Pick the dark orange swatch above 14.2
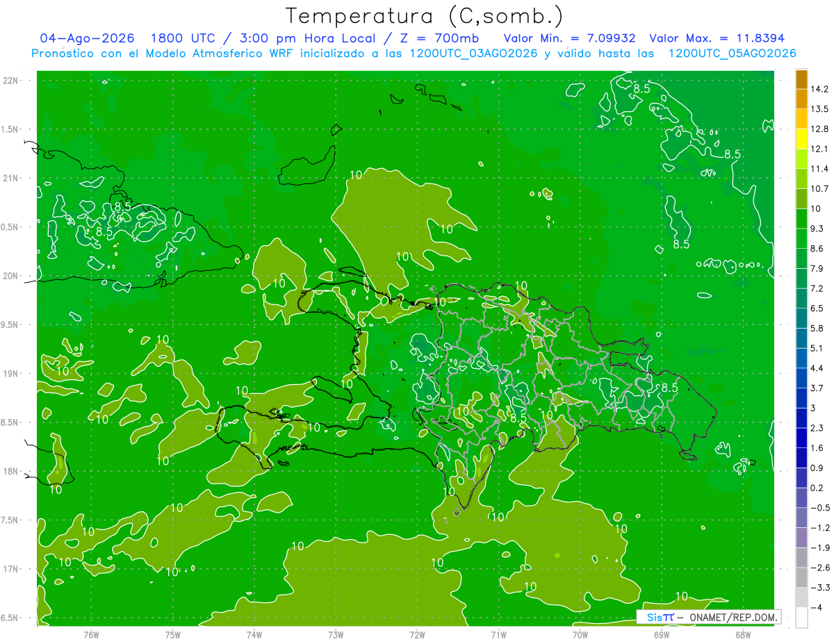The width and height of the screenshot is (834, 644). [x=801, y=79]
